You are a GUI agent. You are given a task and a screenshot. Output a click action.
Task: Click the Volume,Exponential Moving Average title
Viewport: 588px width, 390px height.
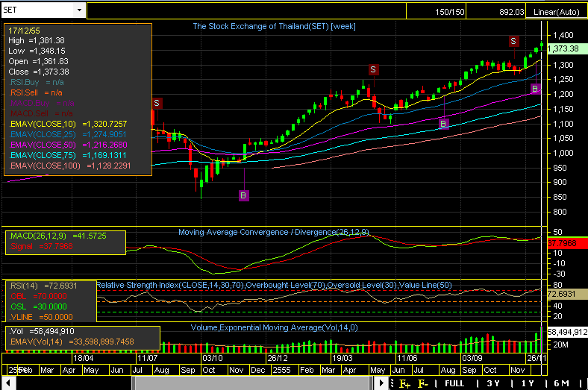point(274,328)
